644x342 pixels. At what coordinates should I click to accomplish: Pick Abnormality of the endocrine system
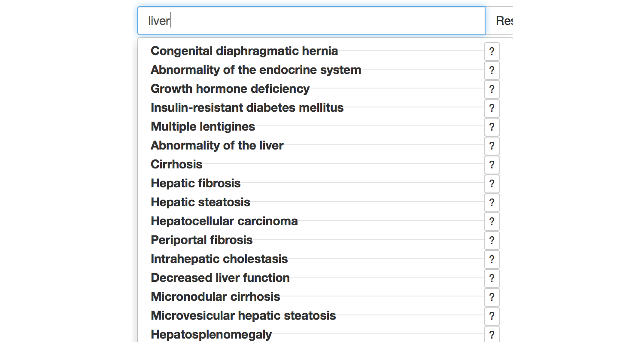tap(256, 70)
